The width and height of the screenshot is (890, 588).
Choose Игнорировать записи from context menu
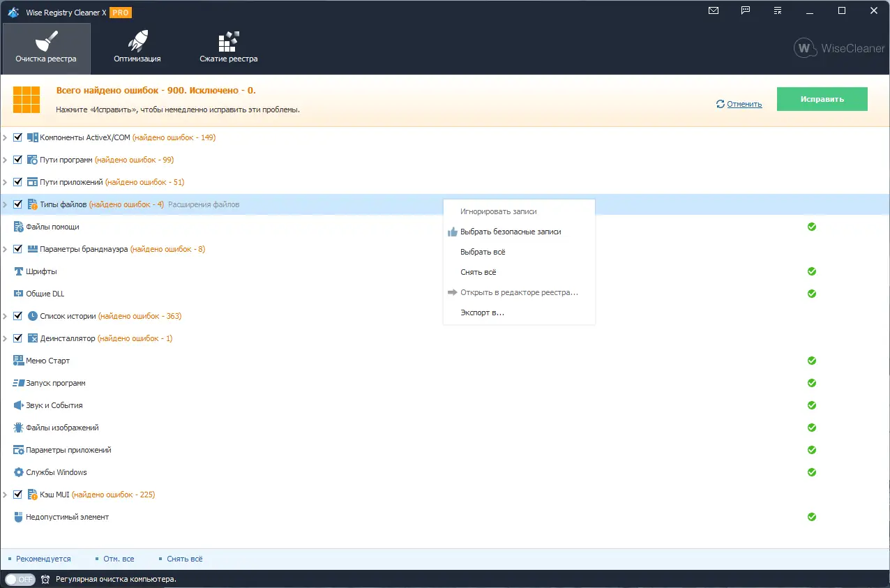[x=519, y=211]
